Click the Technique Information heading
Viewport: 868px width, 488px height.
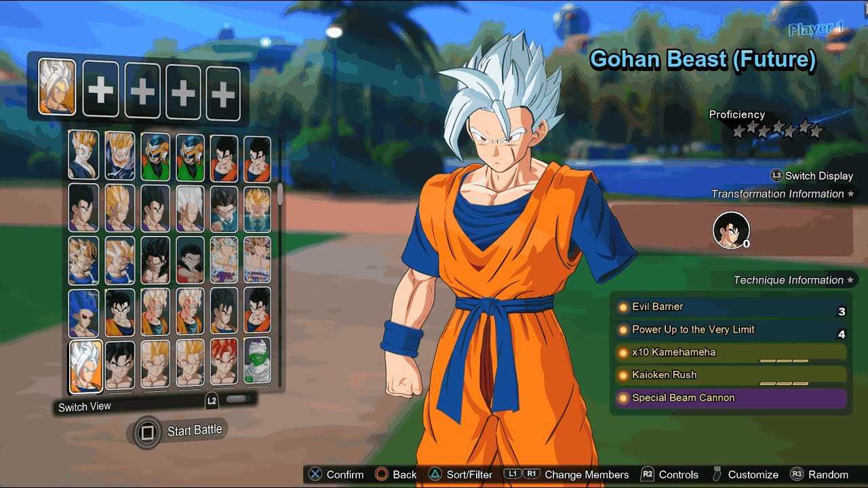[788, 280]
